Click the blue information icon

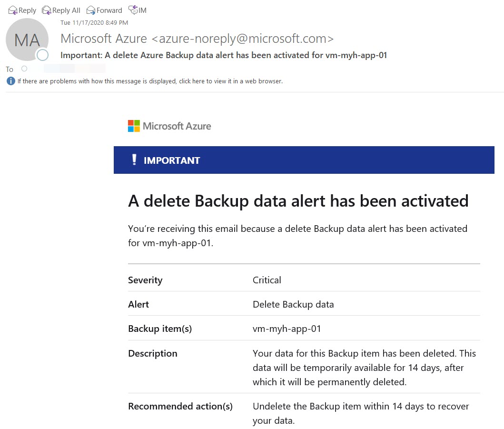(10, 81)
